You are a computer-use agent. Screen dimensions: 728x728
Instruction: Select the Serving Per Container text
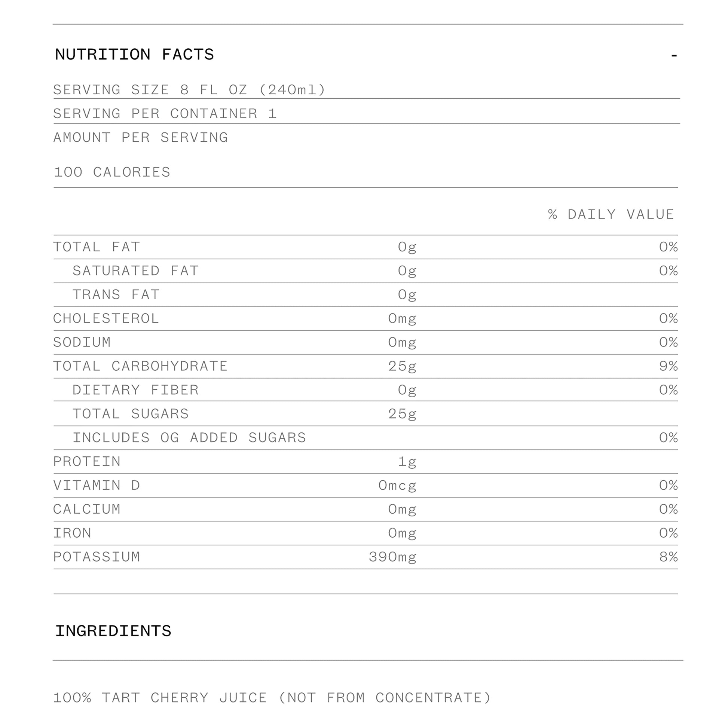tap(165, 113)
